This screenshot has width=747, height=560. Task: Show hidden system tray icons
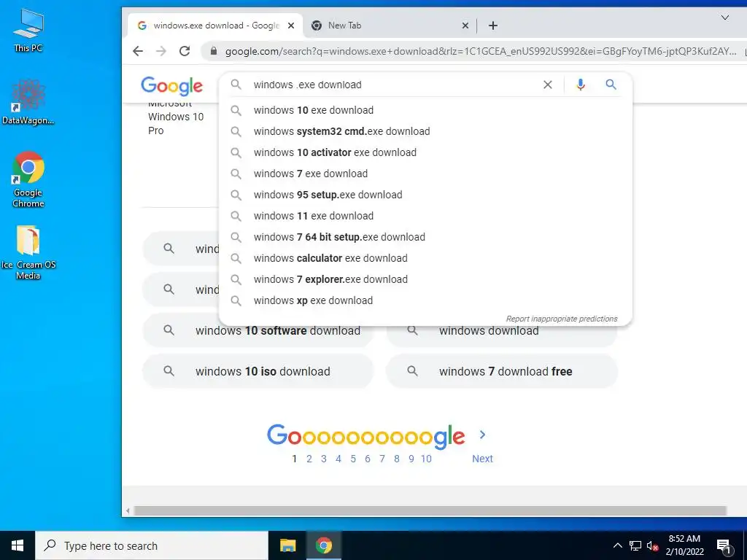click(x=617, y=545)
